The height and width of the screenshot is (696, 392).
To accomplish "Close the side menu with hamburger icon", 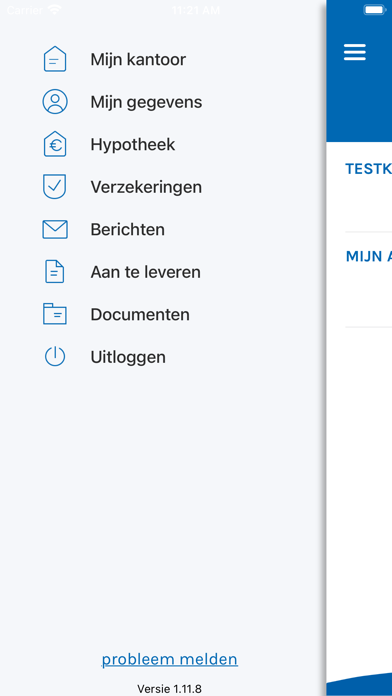I will pyautogui.click(x=355, y=52).
